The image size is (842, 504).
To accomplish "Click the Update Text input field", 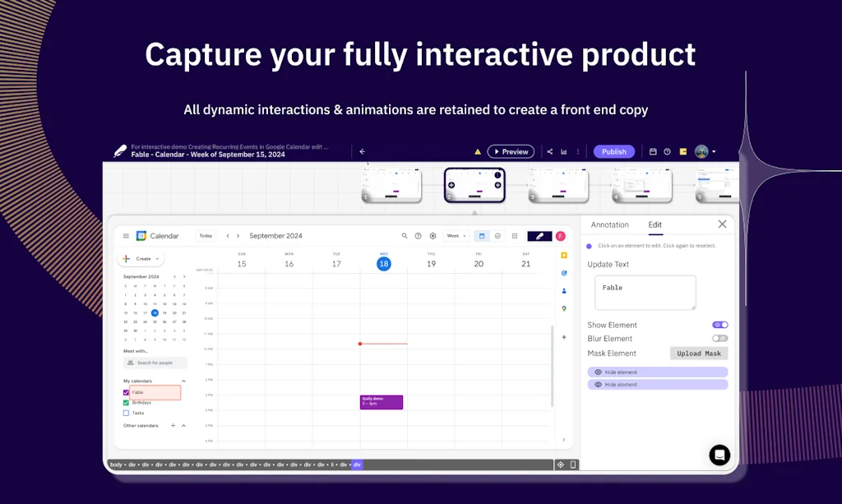I will click(x=645, y=292).
